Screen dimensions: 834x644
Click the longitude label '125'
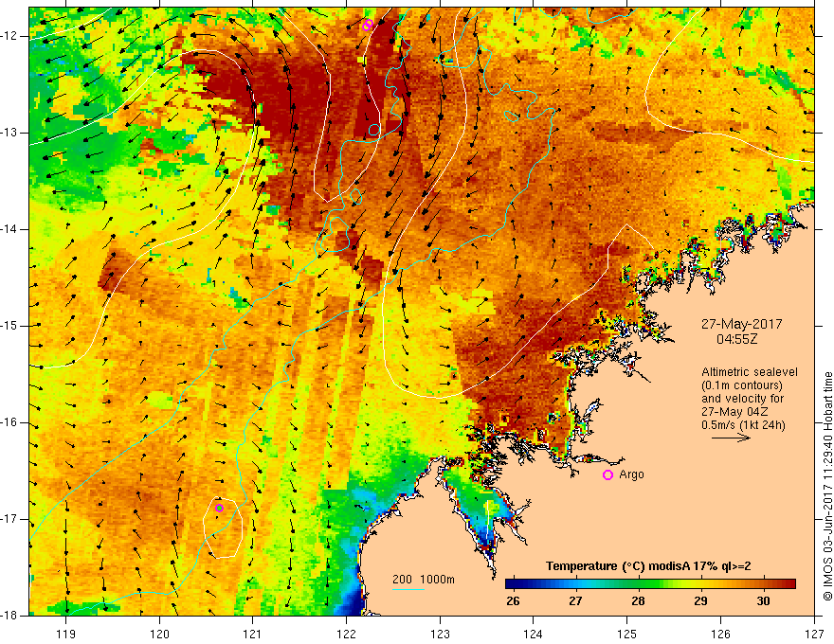point(627,634)
